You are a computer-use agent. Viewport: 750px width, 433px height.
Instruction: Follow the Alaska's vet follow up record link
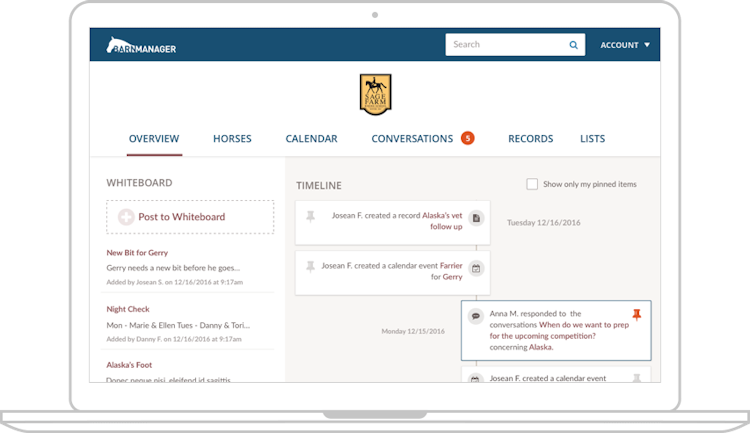tap(442, 221)
